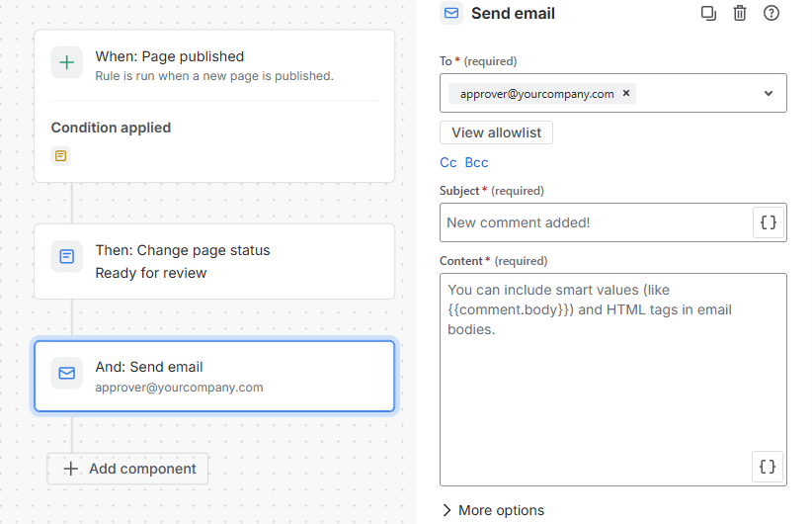The image size is (812, 524).
Task: Click the View allowlist button
Action: 496,132
